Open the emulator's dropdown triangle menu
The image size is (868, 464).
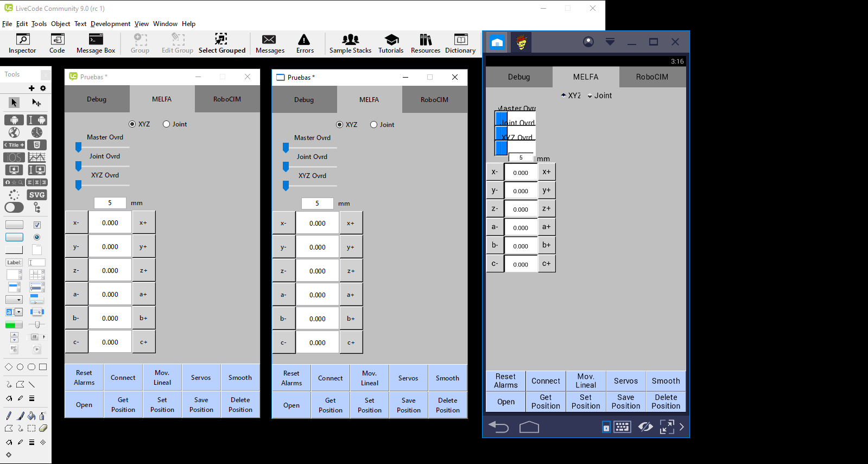[610, 42]
